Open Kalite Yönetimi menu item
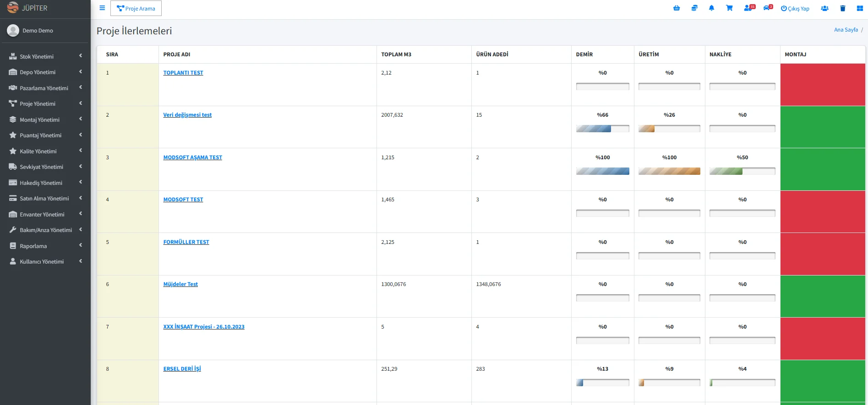 45,151
